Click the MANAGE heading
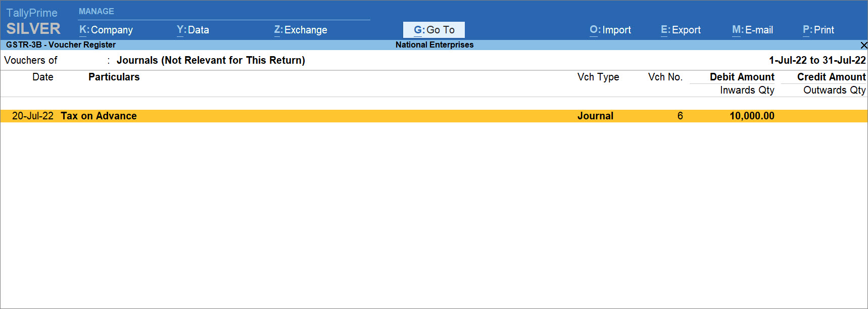The width and height of the screenshot is (868, 309). point(97,11)
